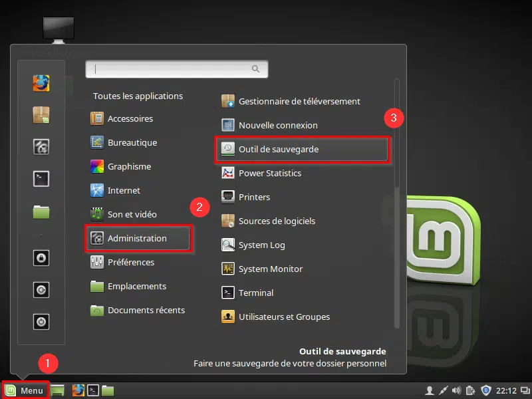Viewport: 532px width, 399px height.
Task: Click the user applet icon in tray
Action: pos(430,390)
